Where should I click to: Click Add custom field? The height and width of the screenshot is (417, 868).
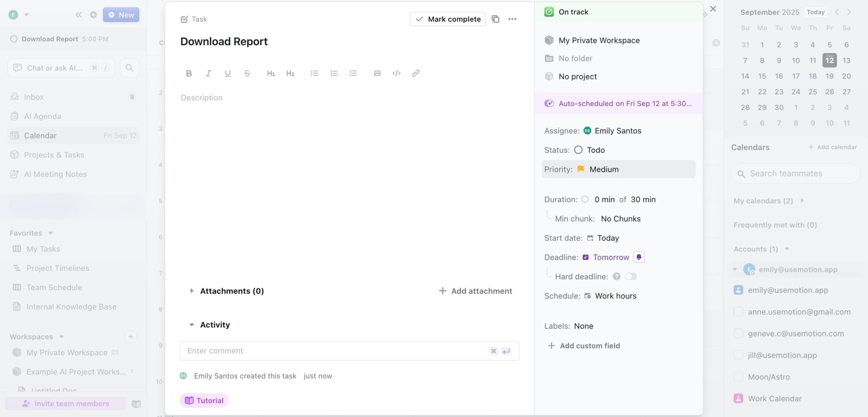click(584, 346)
